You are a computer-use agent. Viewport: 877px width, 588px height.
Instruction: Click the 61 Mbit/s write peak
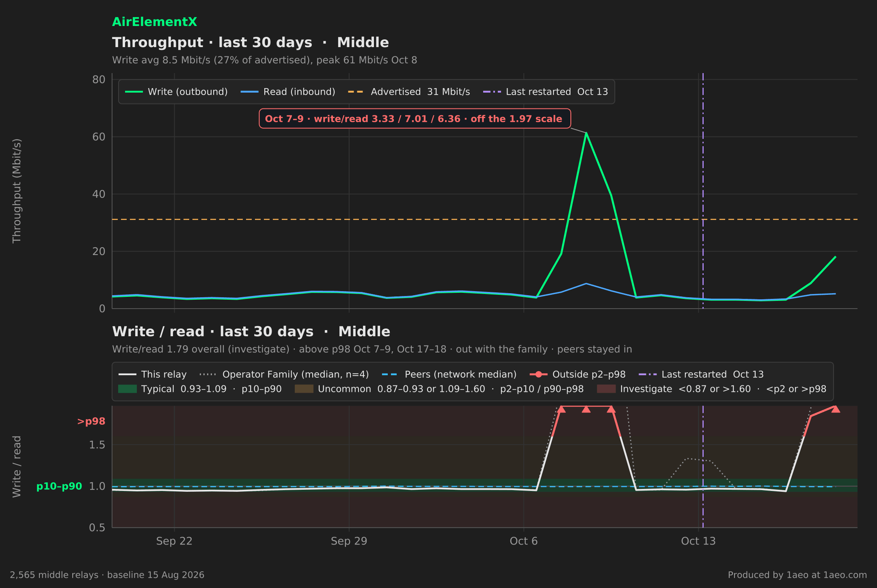pyautogui.click(x=586, y=133)
